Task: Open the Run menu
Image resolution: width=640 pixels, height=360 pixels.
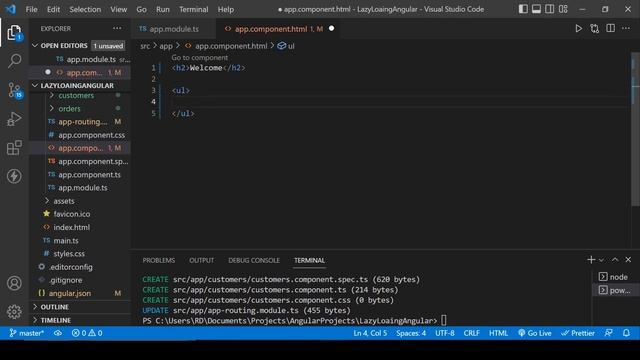Action: tap(162, 9)
